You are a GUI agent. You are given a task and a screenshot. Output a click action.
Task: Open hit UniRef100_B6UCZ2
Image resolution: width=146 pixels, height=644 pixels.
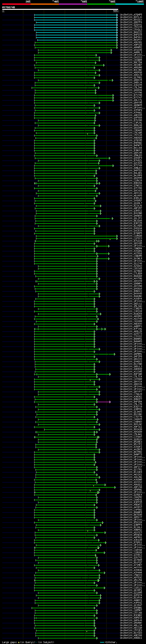click(131, 32)
